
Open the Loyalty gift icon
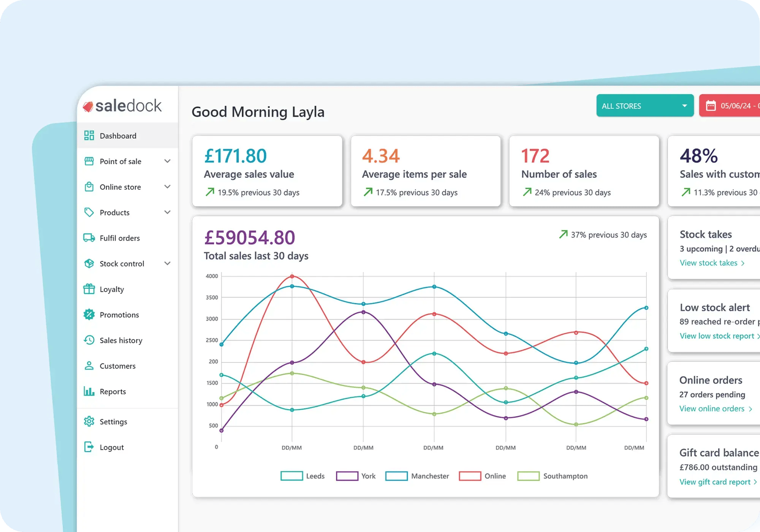coord(89,289)
